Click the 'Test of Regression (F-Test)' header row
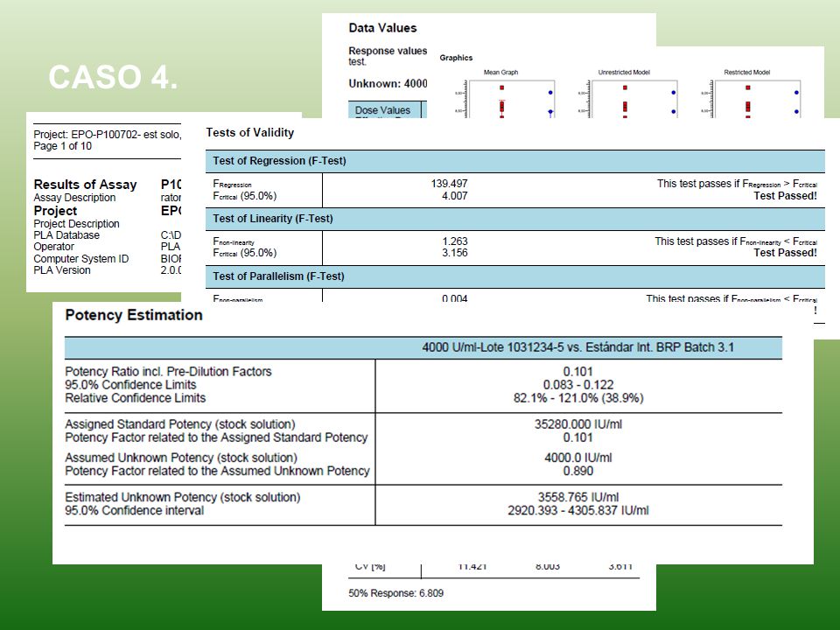This screenshot has height=630, width=840. [514, 161]
